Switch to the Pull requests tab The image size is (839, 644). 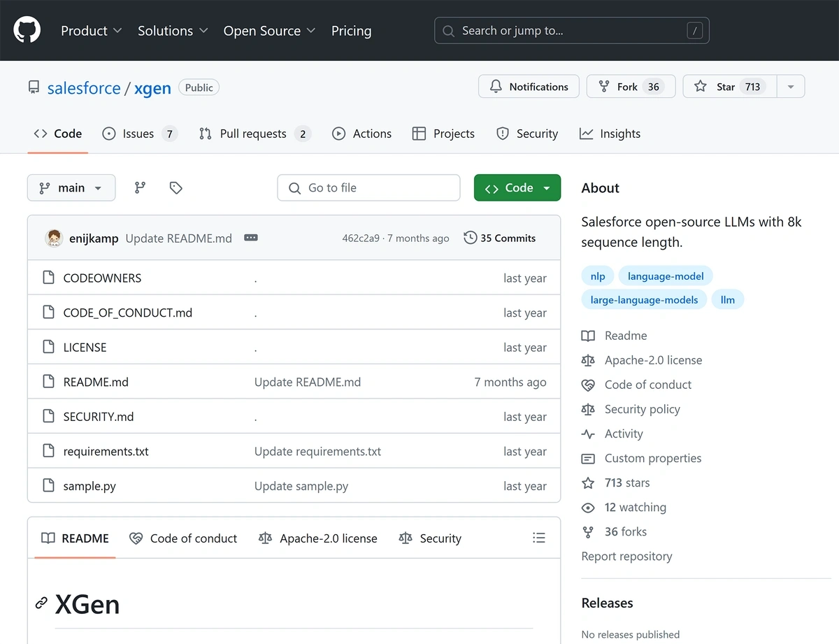(x=254, y=134)
